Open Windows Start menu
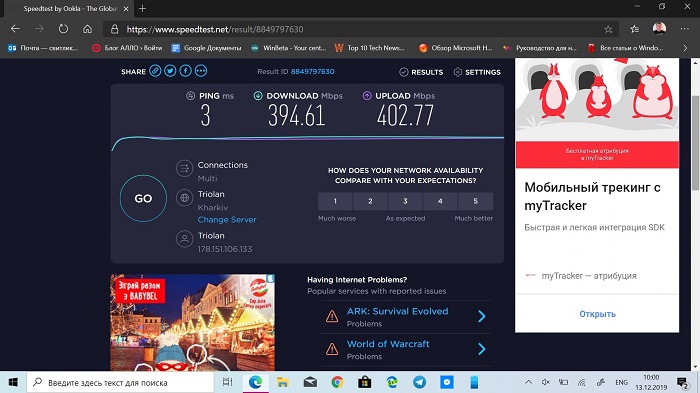This screenshot has width=700, height=393. click(13, 382)
